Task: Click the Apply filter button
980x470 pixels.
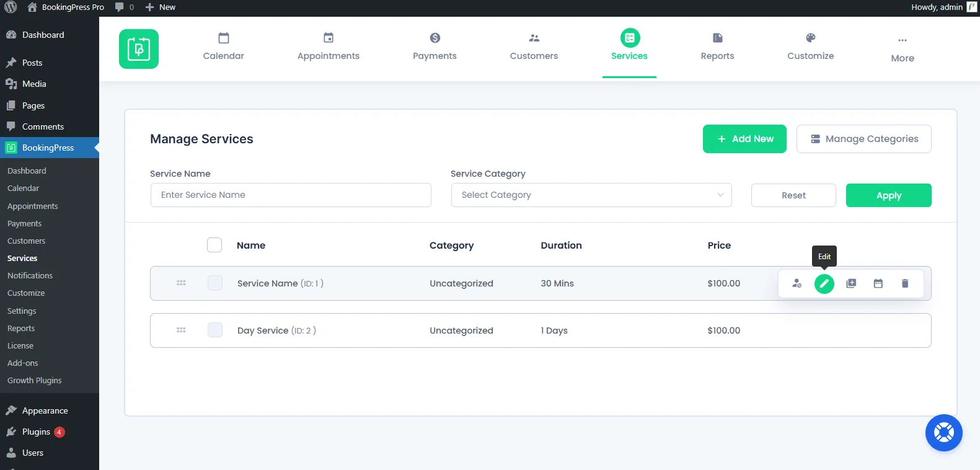Action: click(x=889, y=195)
